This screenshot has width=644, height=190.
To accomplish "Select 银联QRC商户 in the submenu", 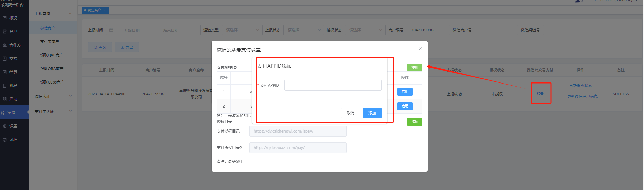I will pyautogui.click(x=52, y=55).
